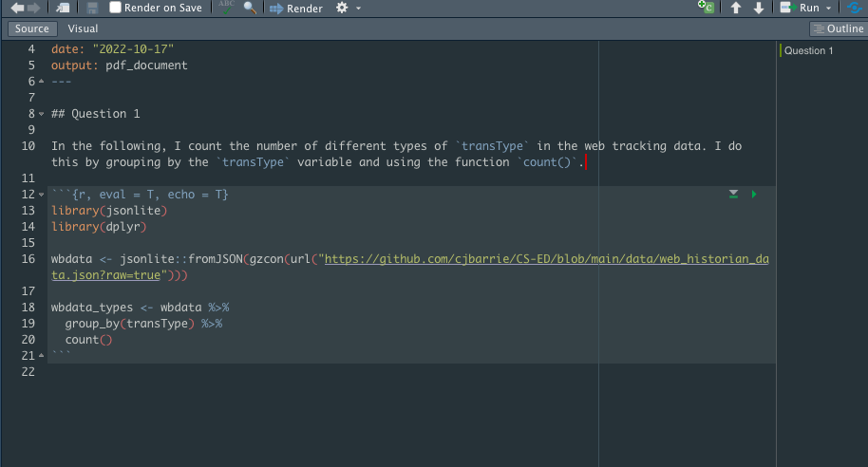Insert a new code chunk
This screenshot has width=868, height=467.
706,8
